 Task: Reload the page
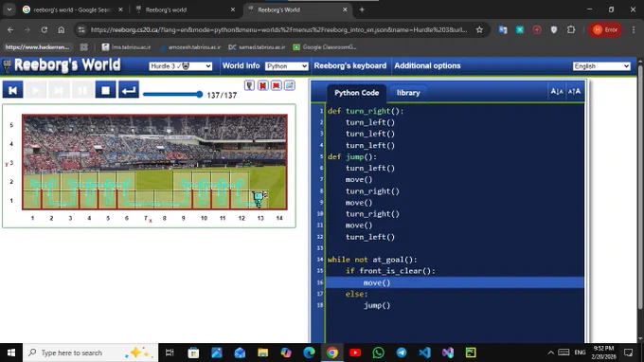pyautogui.click(x=45, y=29)
